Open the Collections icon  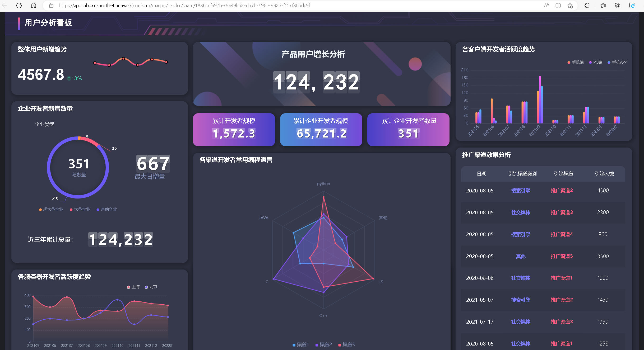(x=618, y=5)
